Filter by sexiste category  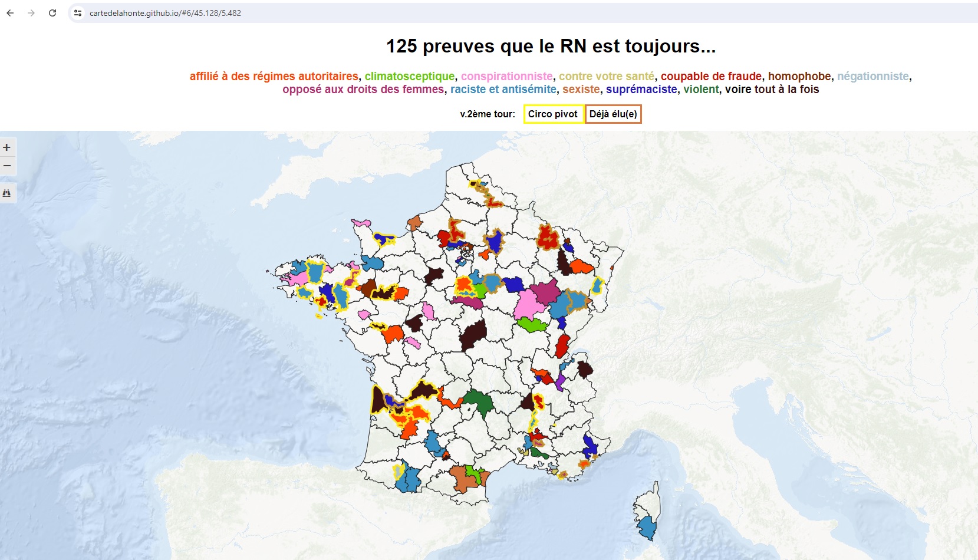point(581,89)
